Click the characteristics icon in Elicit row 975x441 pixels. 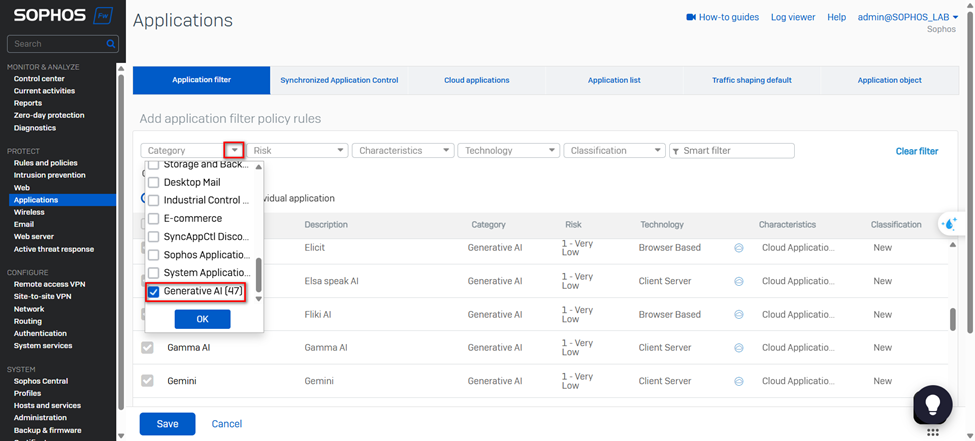click(x=739, y=248)
